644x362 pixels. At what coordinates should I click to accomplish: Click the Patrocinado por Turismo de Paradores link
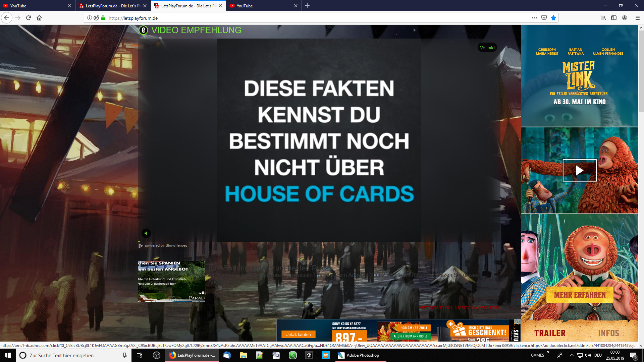click(460, 307)
